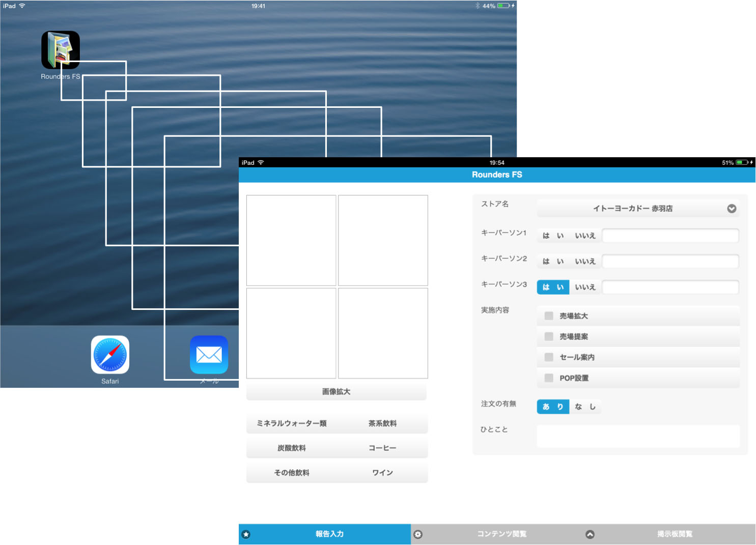
Task: Tap the top-right image placeholder
Action: [383, 241]
